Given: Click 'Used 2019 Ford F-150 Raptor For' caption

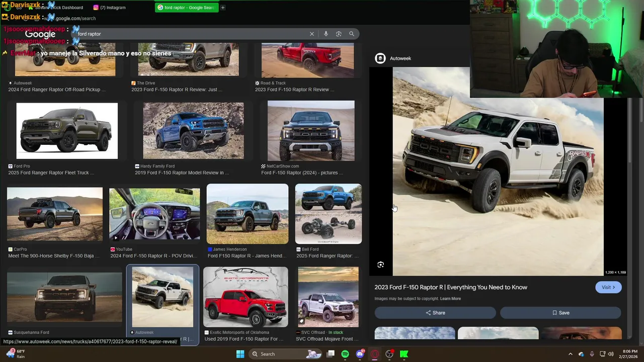Looking at the screenshot, I should [244, 339].
